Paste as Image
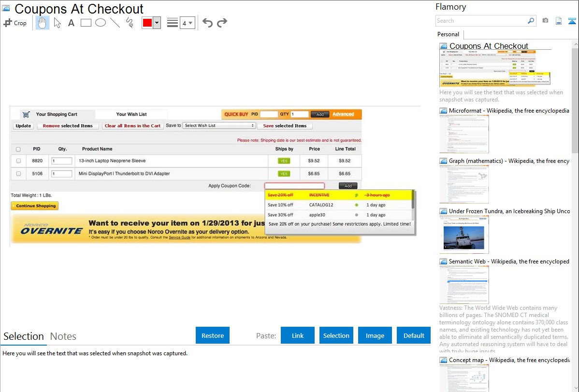 [x=375, y=335]
